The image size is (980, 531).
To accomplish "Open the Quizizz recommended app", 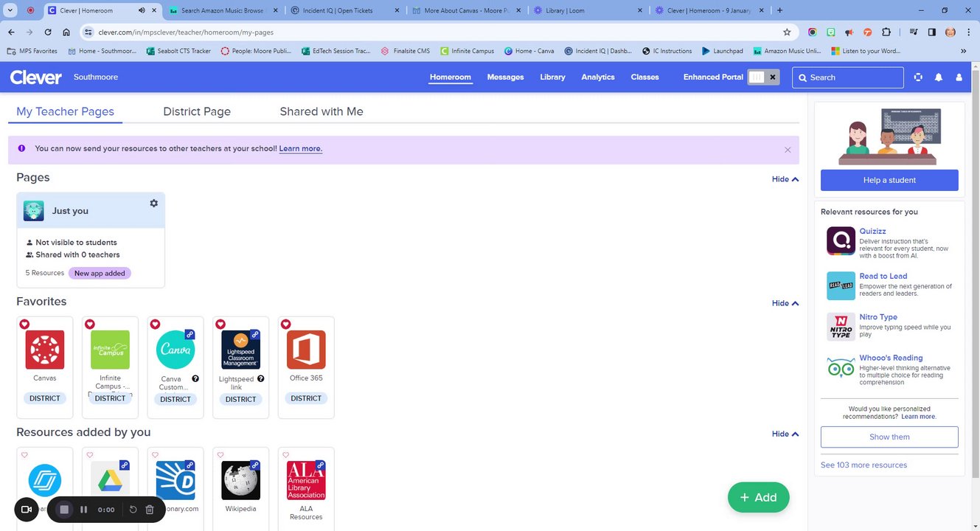I will [841, 240].
